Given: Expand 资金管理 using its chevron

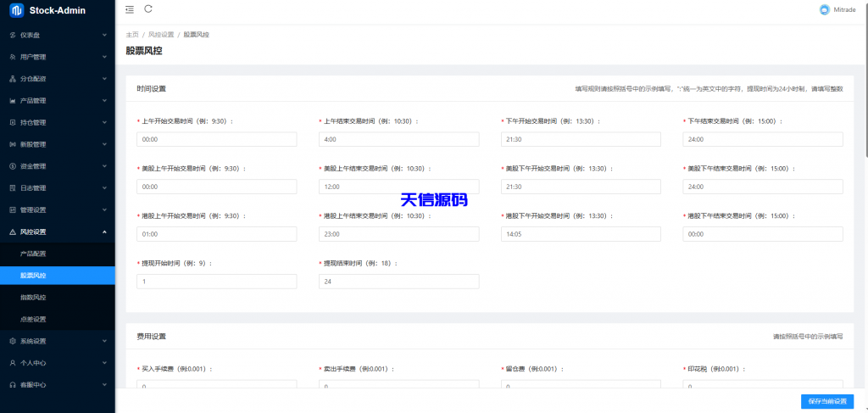Looking at the screenshot, I should click(x=104, y=166).
